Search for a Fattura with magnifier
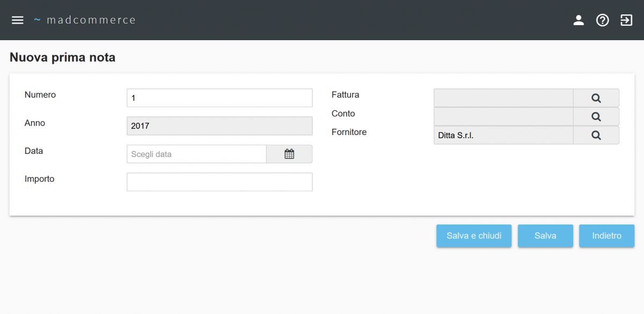The height and width of the screenshot is (314, 644). [x=596, y=98]
